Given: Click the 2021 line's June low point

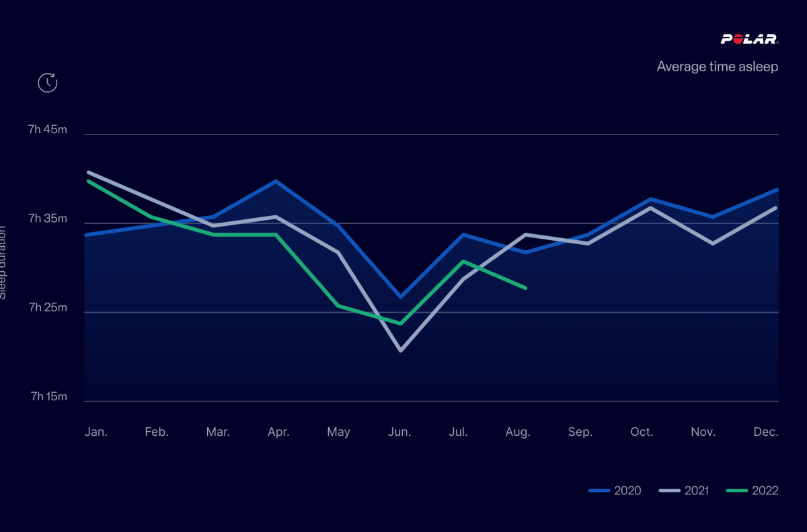Looking at the screenshot, I should 401,350.
